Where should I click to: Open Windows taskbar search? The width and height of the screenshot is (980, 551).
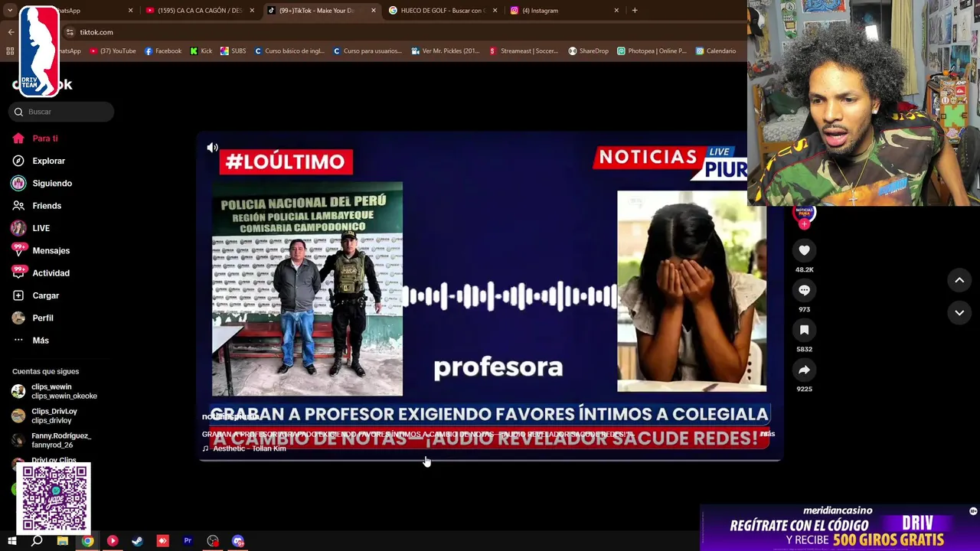[x=37, y=541]
